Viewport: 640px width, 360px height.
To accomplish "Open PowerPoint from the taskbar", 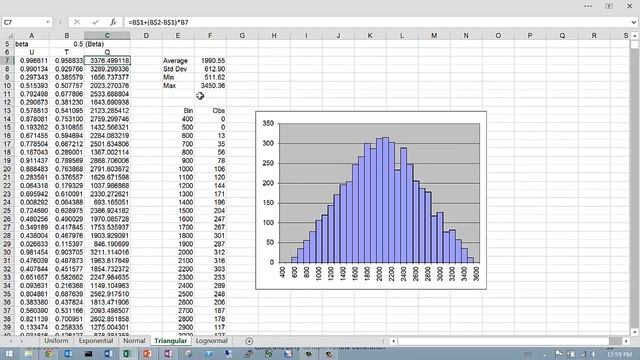I will [147, 353].
